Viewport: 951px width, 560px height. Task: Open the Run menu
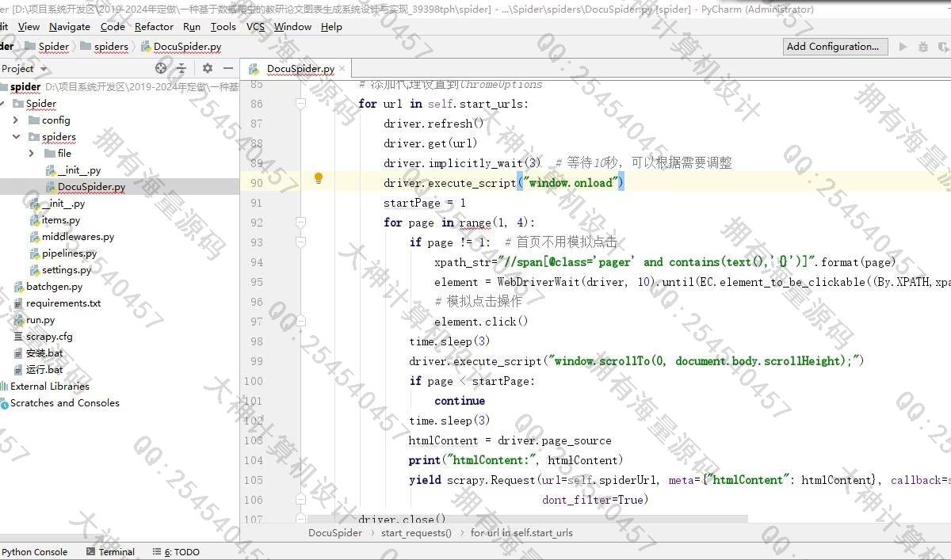point(192,26)
